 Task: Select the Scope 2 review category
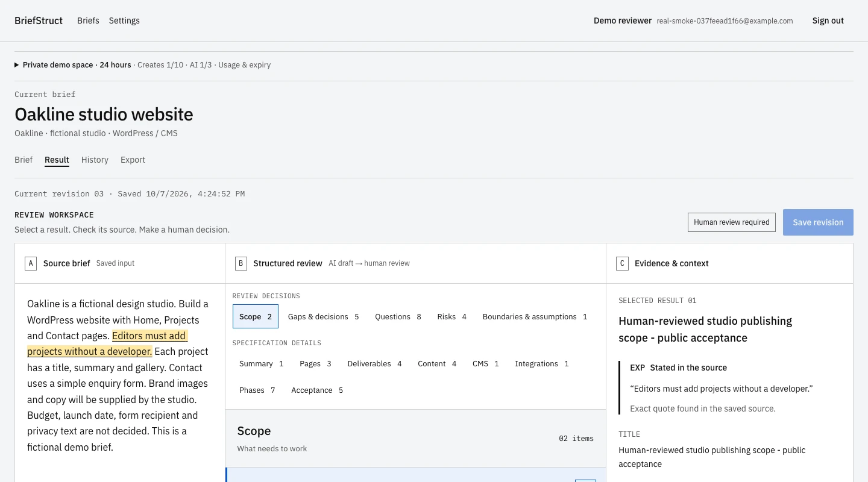click(x=256, y=316)
